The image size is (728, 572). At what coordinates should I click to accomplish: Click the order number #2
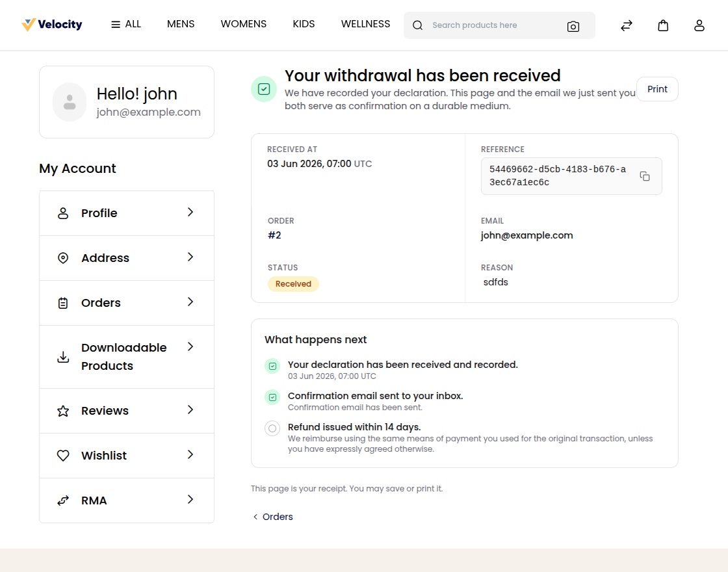(274, 235)
